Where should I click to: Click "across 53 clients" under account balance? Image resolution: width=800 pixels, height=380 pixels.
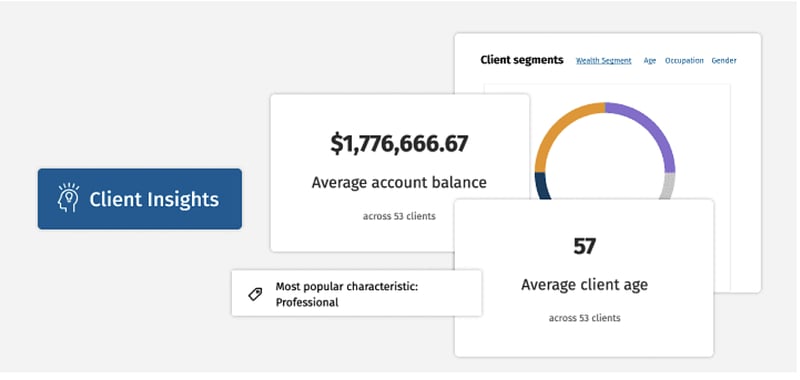pos(399,216)
